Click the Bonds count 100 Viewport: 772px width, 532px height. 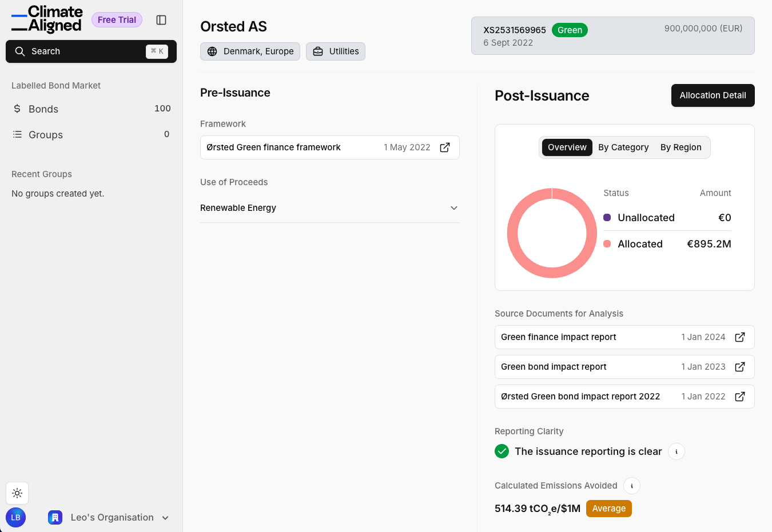(x=162, y=109)
